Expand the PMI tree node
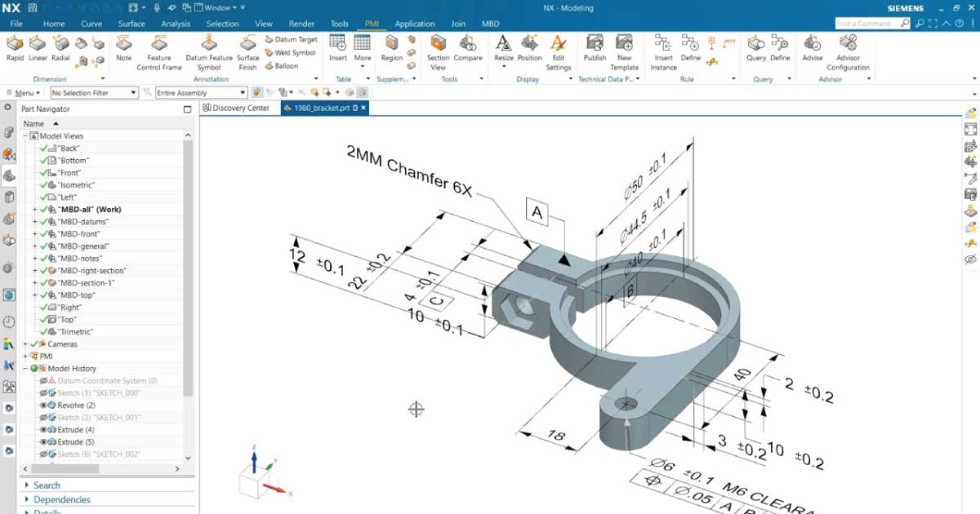 point(25,357)
